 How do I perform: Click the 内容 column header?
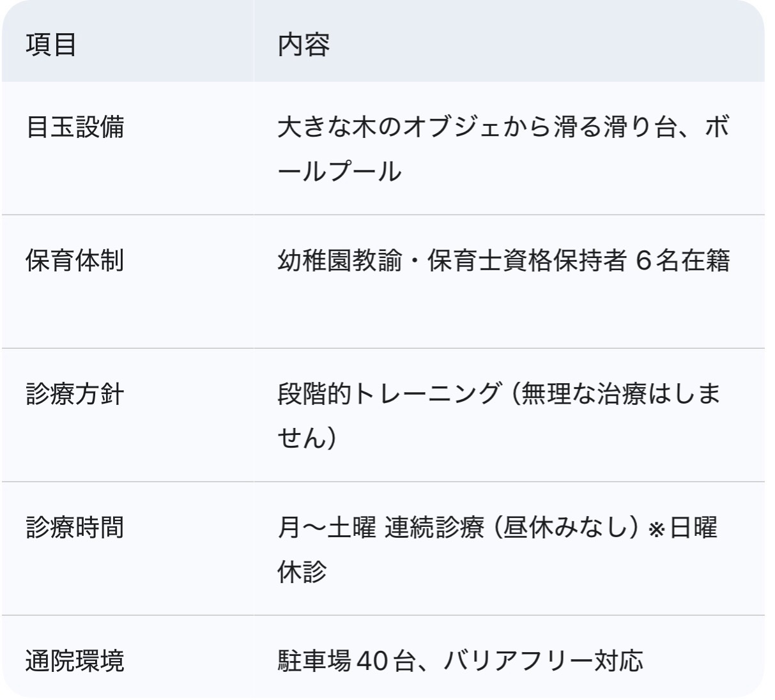[303, 45]
